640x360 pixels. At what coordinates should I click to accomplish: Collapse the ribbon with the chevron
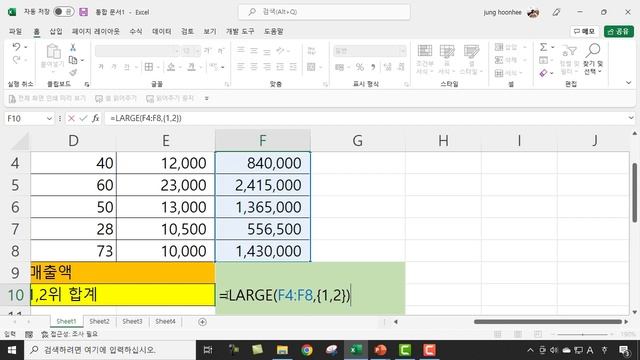click(629, 83)
